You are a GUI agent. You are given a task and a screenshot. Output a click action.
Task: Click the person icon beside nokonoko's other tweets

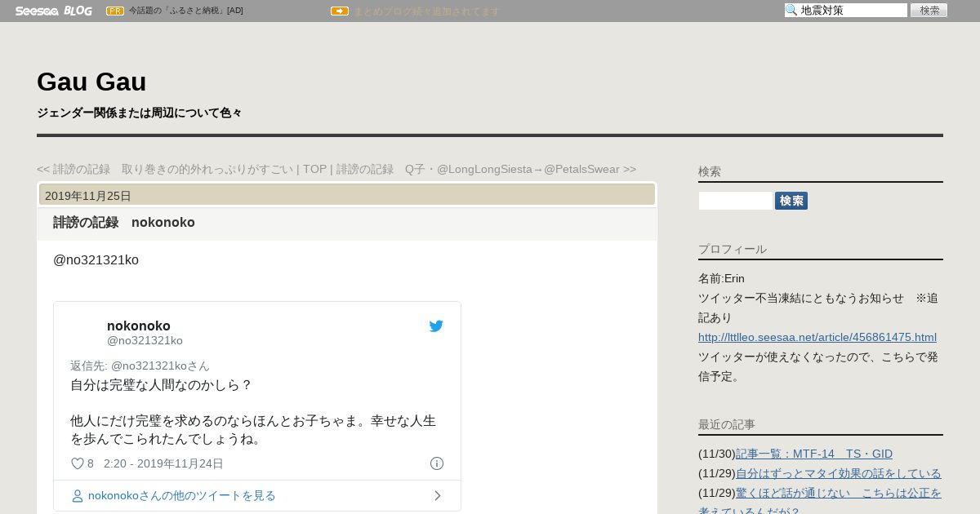[x=78, y=496]
